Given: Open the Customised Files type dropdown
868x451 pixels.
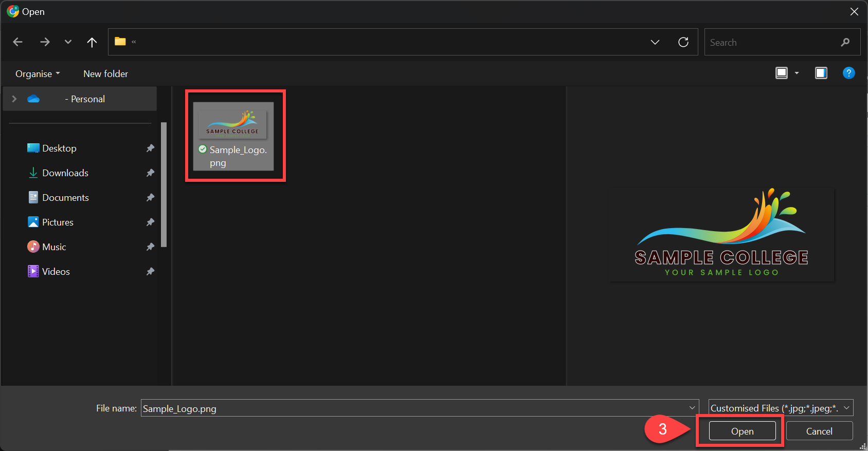Looking at the screenshot, I should tap(781, 408).
